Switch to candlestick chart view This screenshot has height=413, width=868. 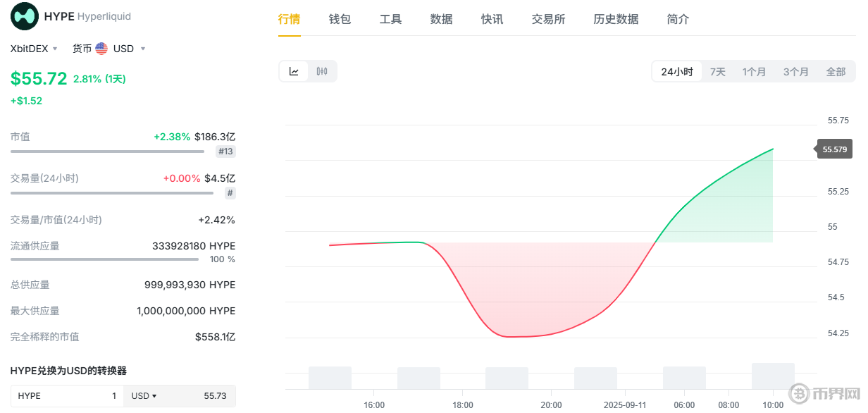[x=322, y=71]
